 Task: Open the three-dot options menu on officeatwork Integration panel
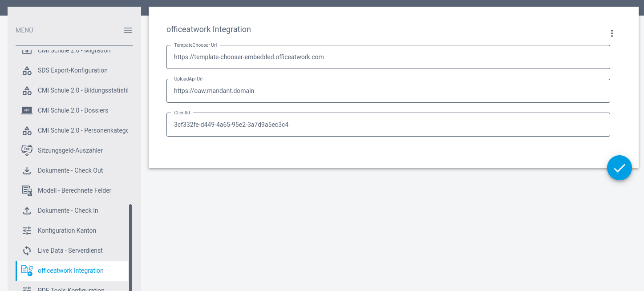click(x=612, y=33)
